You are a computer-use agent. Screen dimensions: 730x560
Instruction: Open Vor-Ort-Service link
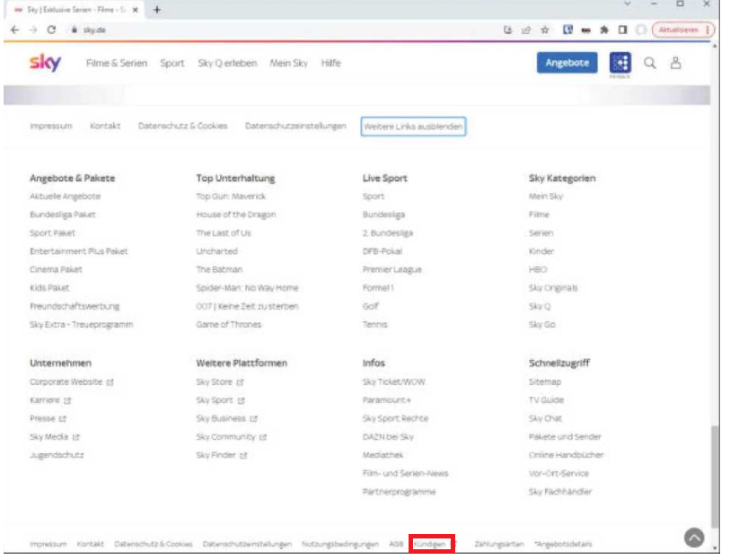[x=558, y=473]
